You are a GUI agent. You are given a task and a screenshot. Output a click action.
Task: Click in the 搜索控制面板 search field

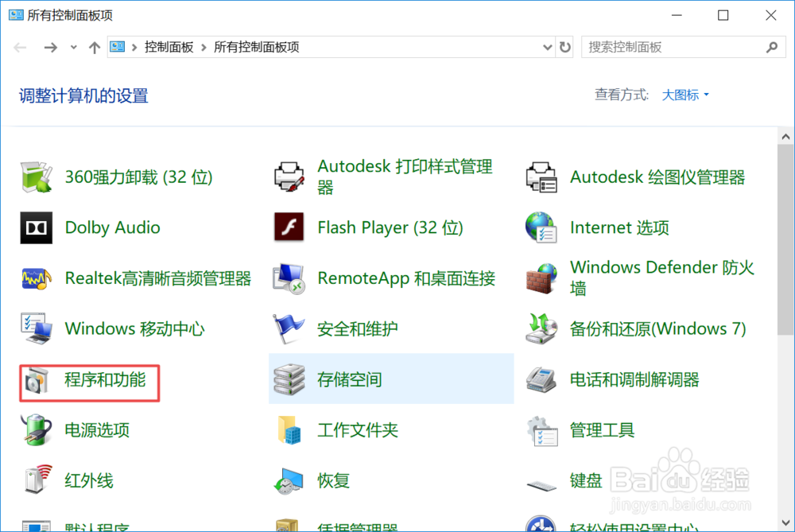click(x=684, y=47)
